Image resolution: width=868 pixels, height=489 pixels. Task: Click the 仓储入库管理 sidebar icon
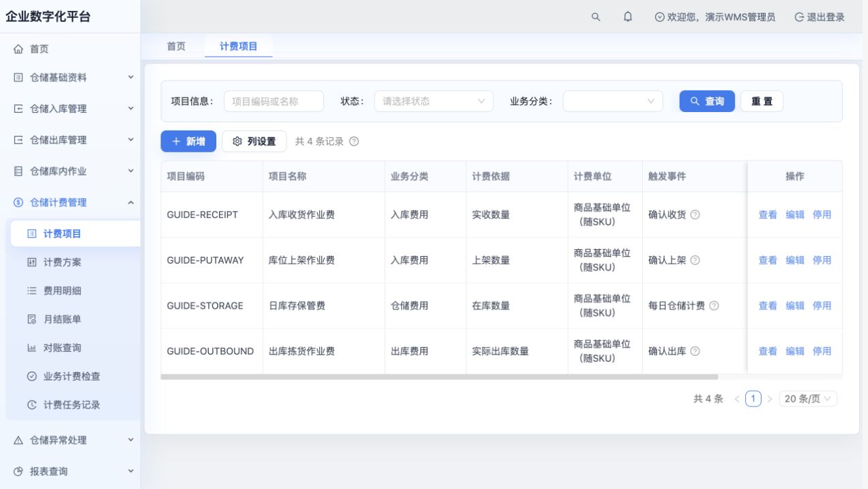tap(18, 109)
